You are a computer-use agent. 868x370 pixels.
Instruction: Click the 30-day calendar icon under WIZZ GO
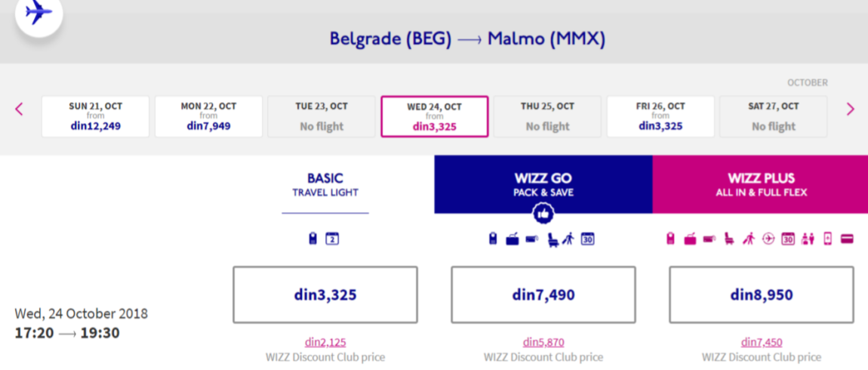tap(587, 239)
